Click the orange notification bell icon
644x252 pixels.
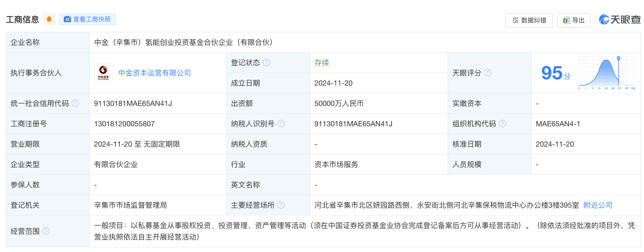pyautogui.click(x=49, y=19)
